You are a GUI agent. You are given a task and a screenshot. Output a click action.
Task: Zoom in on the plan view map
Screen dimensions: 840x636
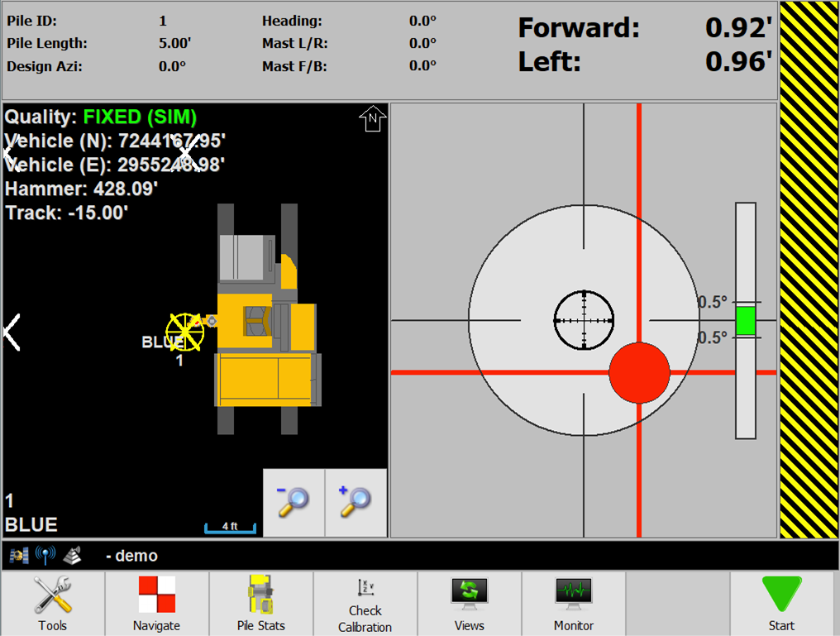pos(355,502)
